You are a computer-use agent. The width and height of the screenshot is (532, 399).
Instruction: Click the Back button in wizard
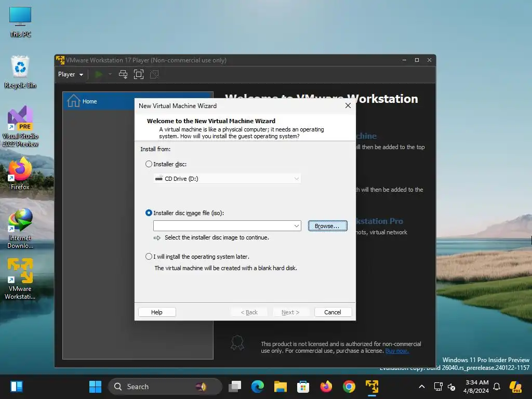(249, 312)
